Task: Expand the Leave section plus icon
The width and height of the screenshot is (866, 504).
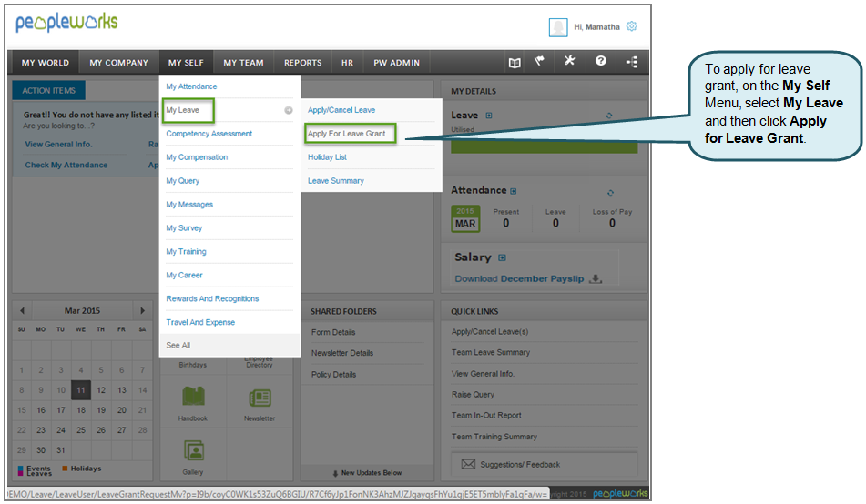Action: pyautogui.click(x=489, y=116)
